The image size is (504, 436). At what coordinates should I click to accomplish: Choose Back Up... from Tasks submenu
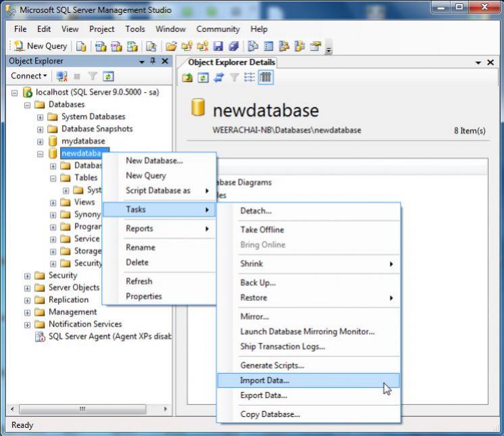[309, 283]
